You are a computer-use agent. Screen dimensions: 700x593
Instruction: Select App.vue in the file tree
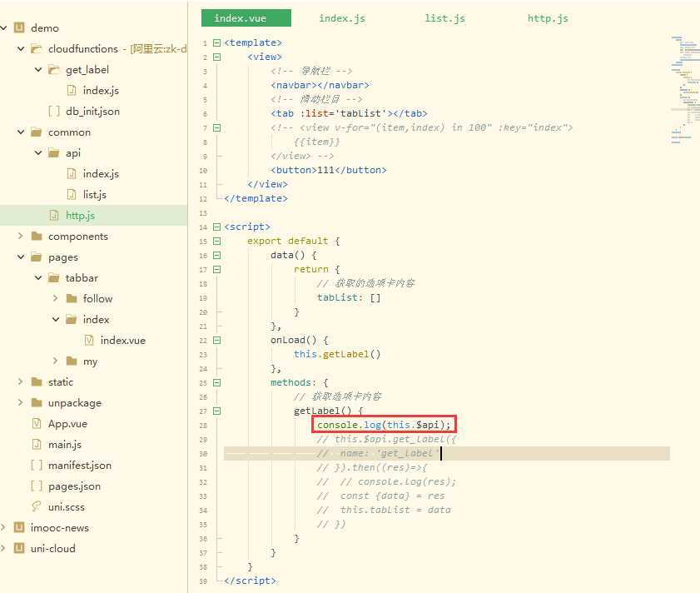[x=68, y=424]
